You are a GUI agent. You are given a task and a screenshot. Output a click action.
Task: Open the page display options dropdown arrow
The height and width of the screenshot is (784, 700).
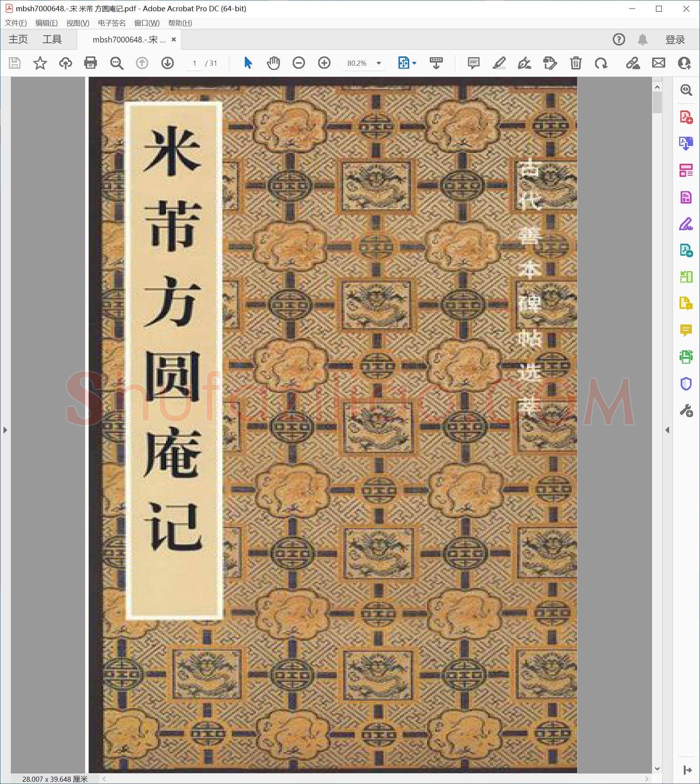(415, 63)
